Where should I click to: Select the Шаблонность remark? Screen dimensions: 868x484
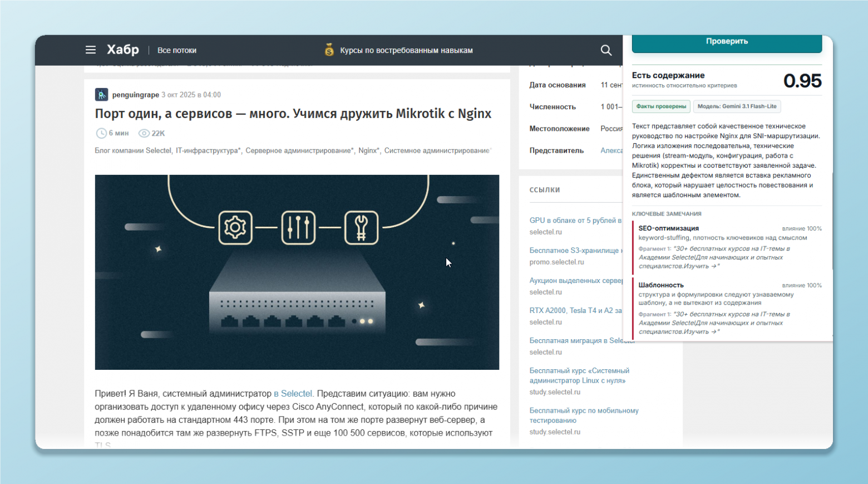727,308
